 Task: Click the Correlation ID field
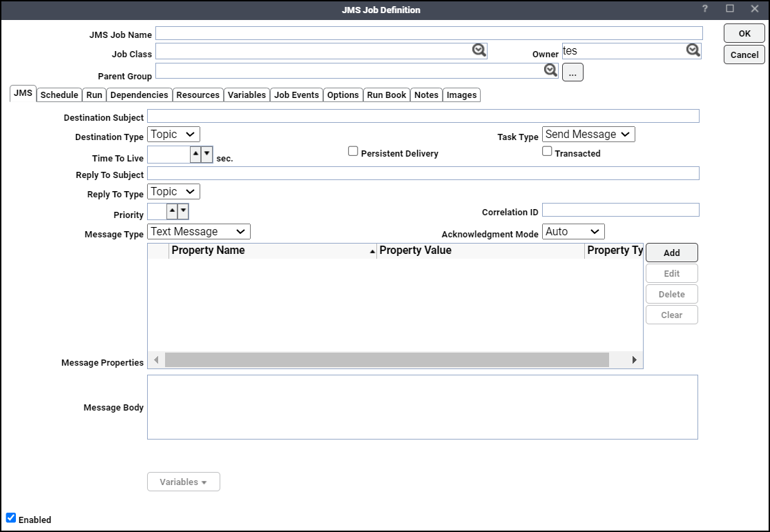(x=621, y=210)
